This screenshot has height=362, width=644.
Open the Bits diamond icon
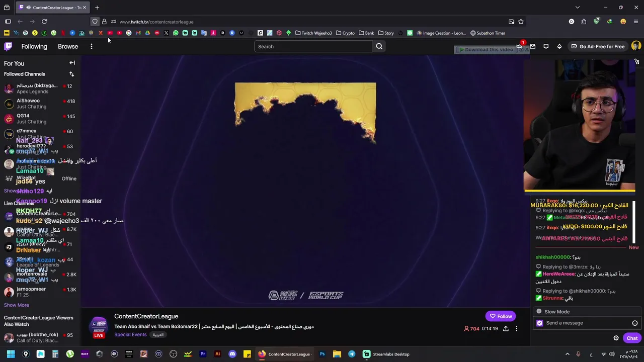coord(559,46)
